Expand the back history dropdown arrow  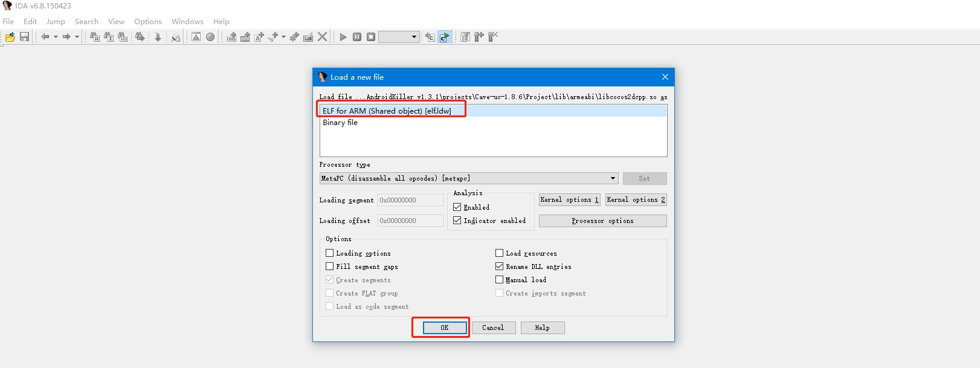tap(56, 37)
